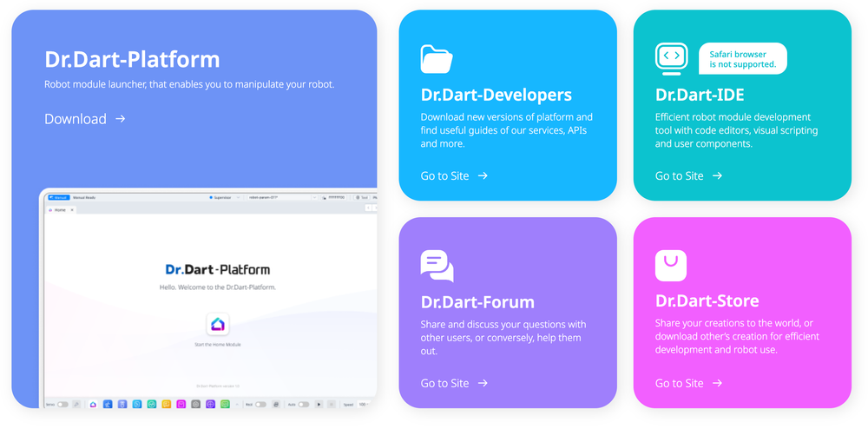Click the blue Manual mode button

[59, 198]
